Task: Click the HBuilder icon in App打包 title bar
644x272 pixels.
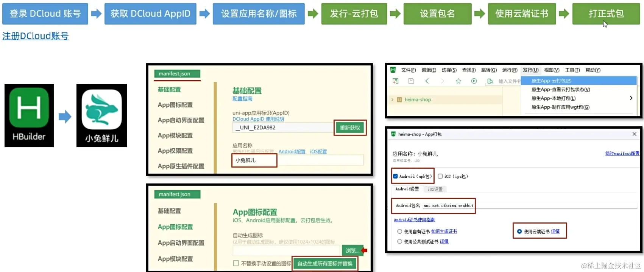Action: tap(393, 134)
